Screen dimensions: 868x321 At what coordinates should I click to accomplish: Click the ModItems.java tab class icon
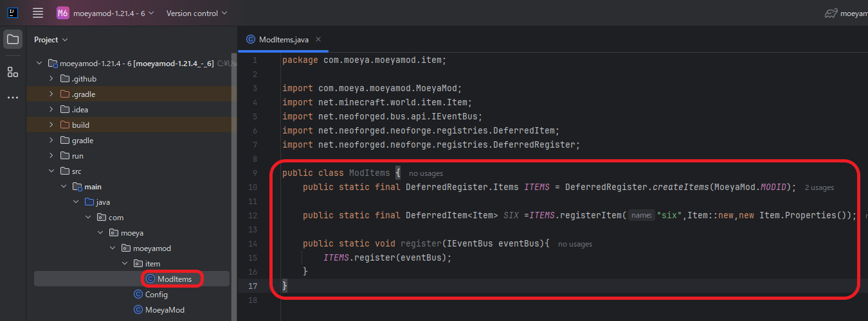coord(250,40)
